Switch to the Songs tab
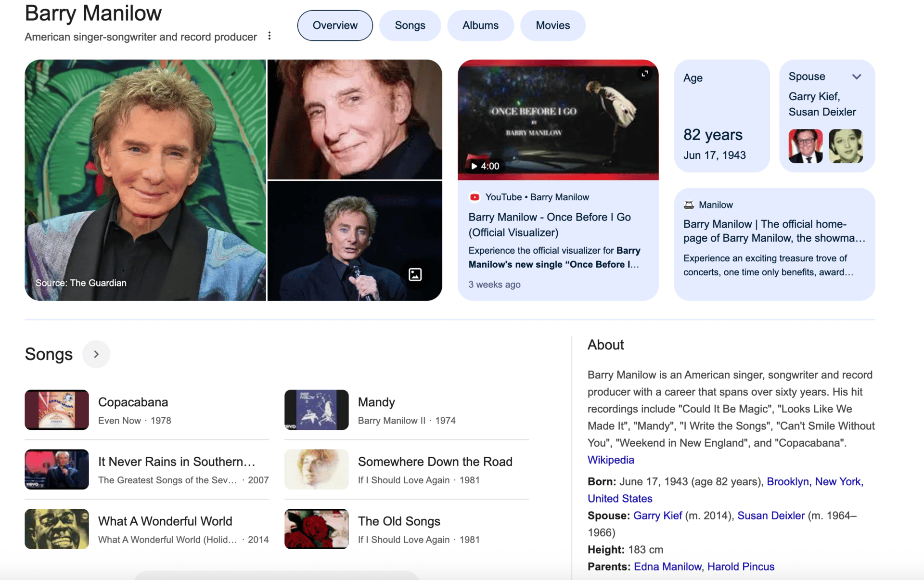Screen dimensions: 924x580 click(x=410, y=26)
